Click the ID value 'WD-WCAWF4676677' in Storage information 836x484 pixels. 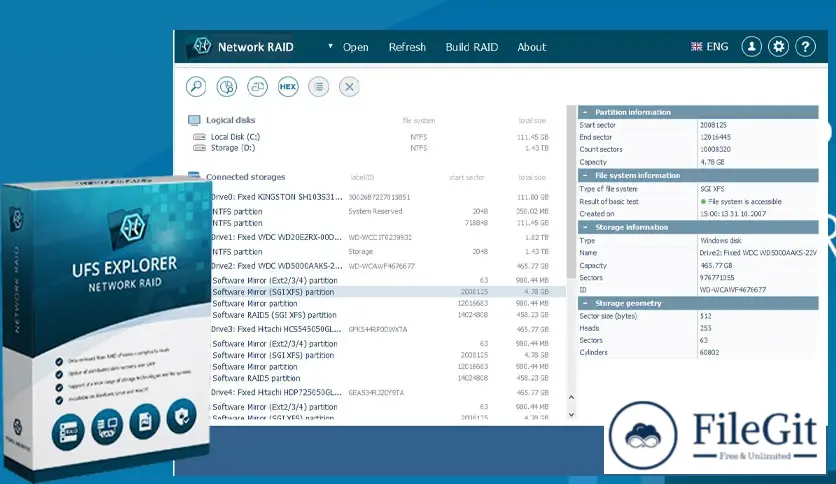[733, 290]
